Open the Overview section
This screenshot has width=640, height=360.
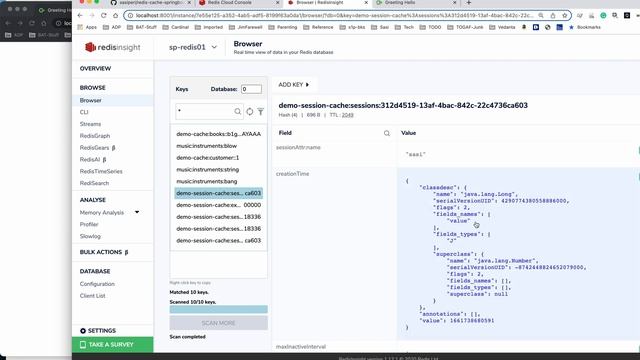[x=95, y=69]
